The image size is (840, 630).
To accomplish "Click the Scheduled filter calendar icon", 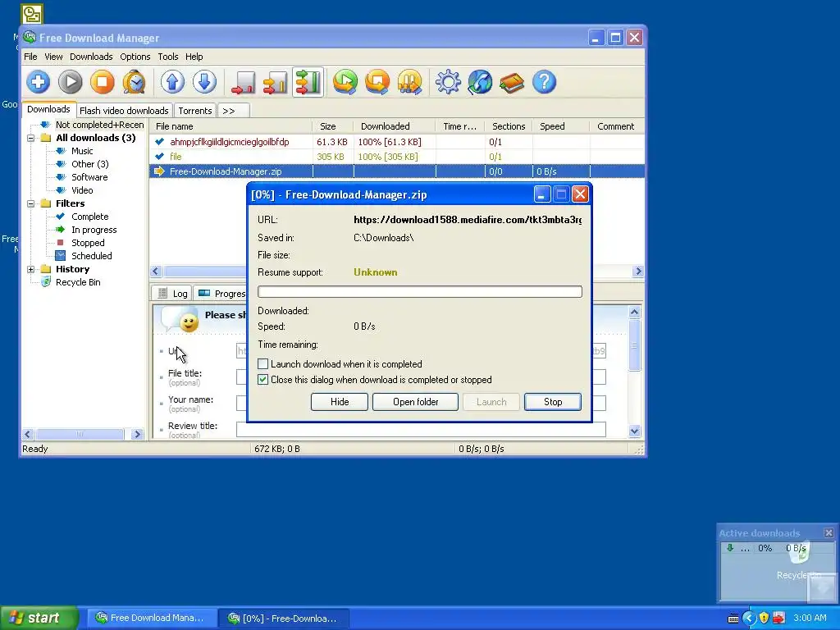I will click(x=61, y=256).
